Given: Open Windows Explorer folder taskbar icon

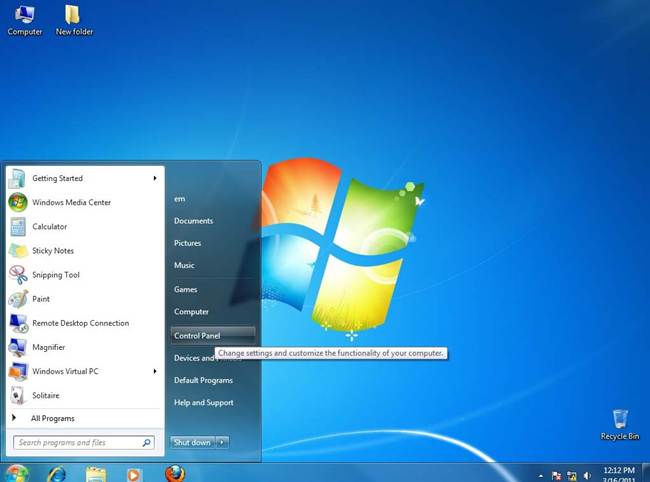Looking at the screenshot, I should pos(96,474).
